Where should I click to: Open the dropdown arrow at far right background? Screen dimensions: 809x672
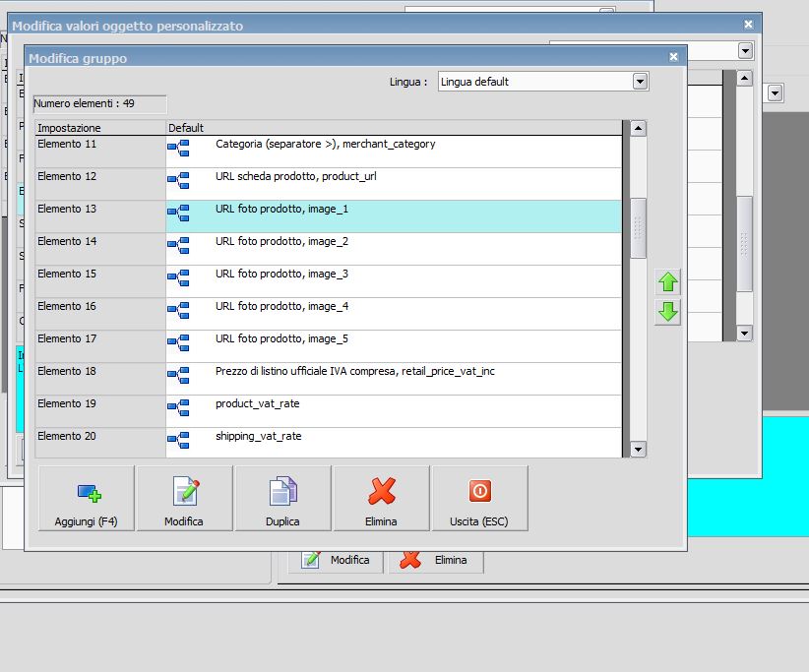click(x=775, y=93)
